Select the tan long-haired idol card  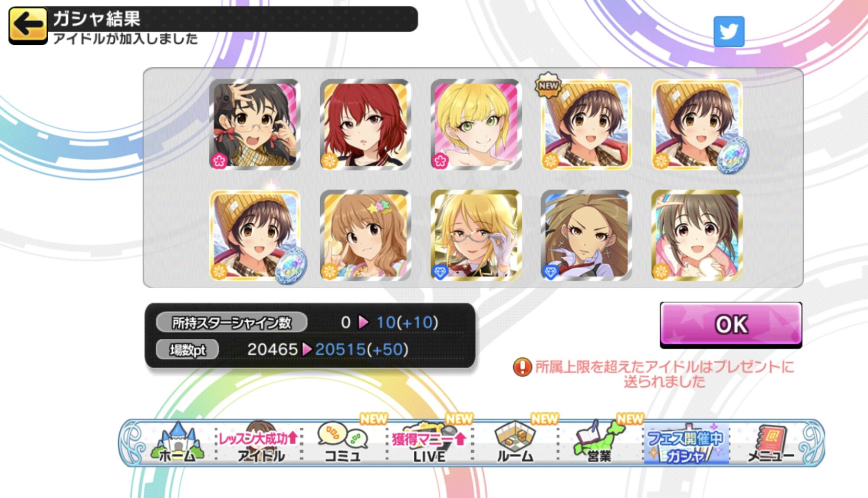pyautogui.click(x=586, y=235)
